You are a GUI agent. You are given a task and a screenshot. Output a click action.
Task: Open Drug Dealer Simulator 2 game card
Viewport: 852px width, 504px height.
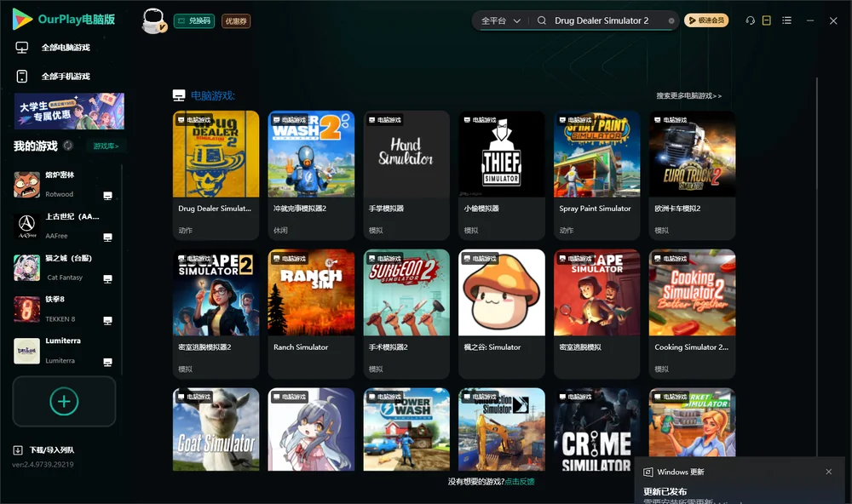[216, 175]
